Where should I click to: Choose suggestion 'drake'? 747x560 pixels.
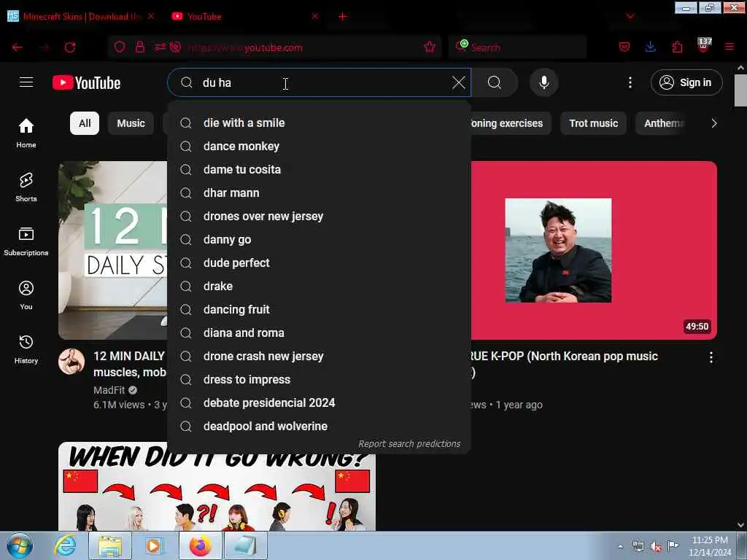click(320, 286)
